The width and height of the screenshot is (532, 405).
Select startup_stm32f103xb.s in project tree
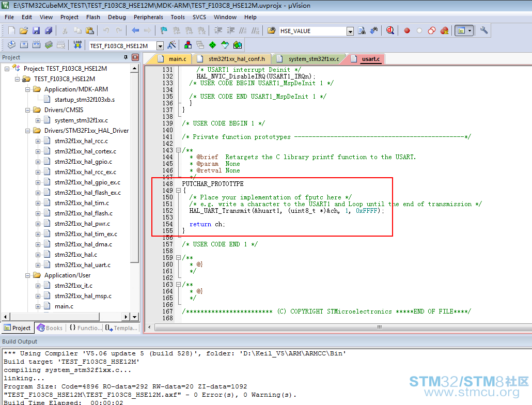click(x=85, y=100)
